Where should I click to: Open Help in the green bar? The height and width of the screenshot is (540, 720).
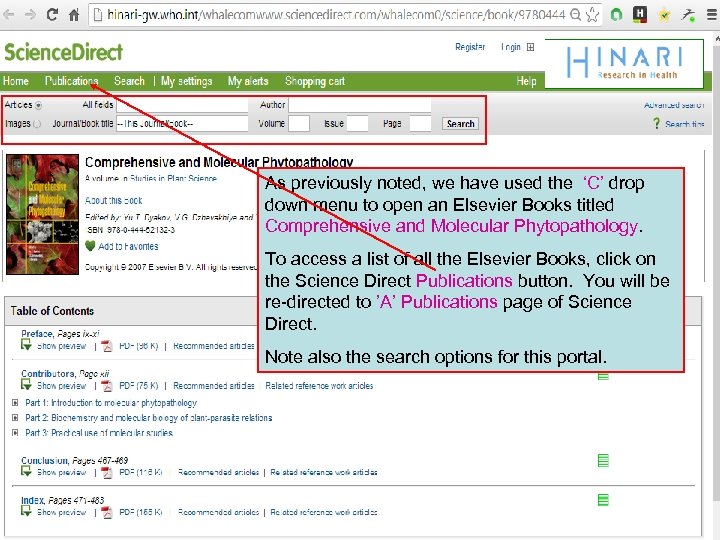click(x=526, y=81)
